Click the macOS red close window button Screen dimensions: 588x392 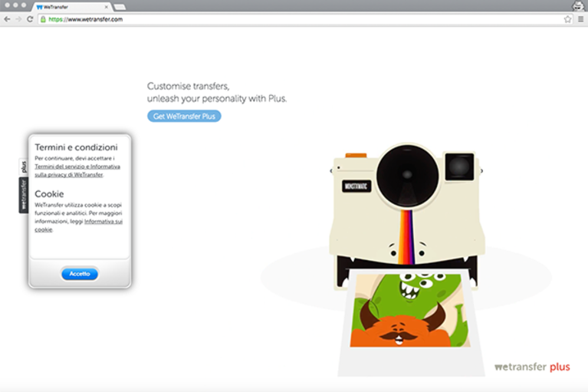point(7,5)
